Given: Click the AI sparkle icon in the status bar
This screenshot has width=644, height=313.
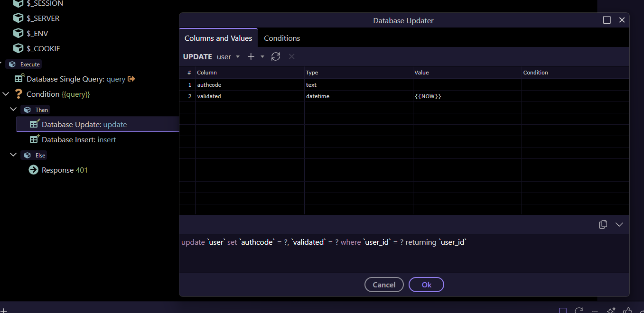Looking at the screenshot, I should click(611, 311).
